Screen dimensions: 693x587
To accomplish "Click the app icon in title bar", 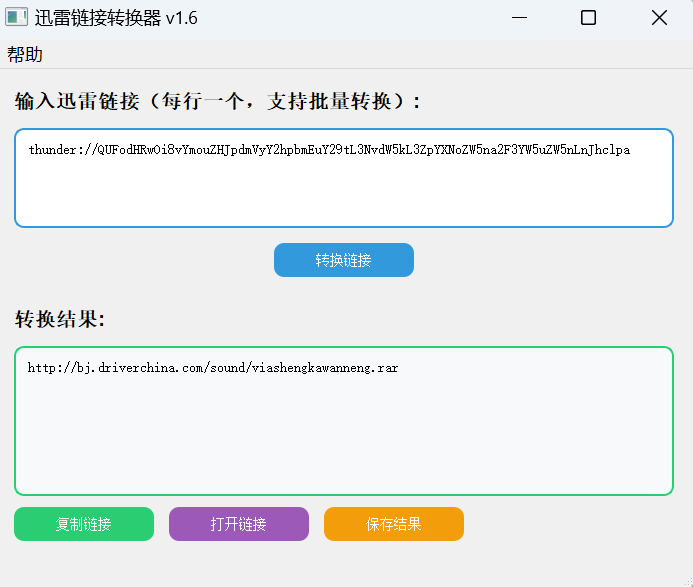I will pos(16,18).
